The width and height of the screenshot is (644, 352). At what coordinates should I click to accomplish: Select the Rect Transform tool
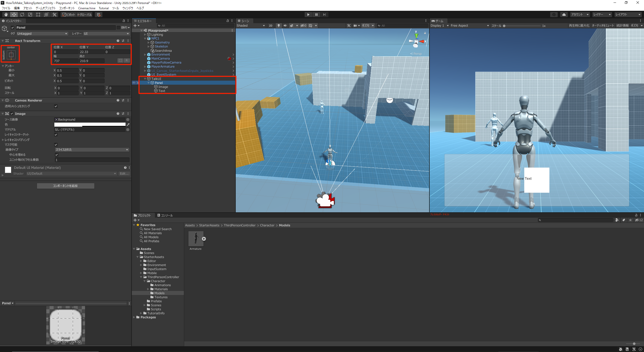tap(38, 15)
